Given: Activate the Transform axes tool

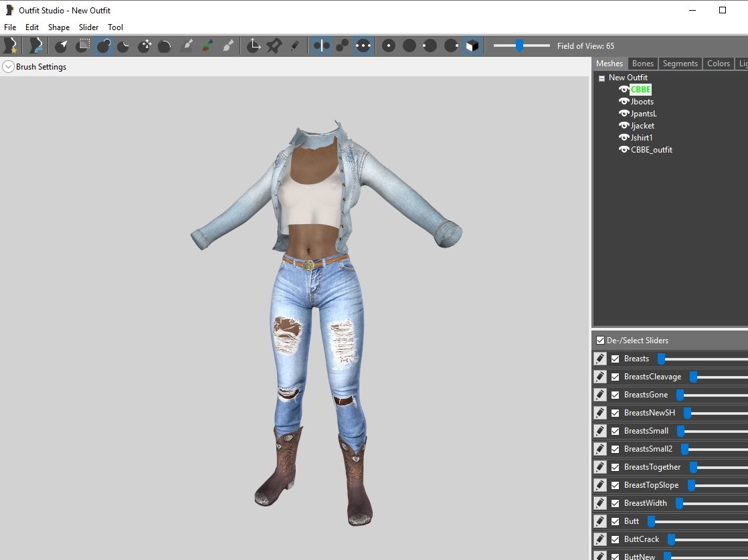Looking at the screenshot, I should (x=254, y=45).
